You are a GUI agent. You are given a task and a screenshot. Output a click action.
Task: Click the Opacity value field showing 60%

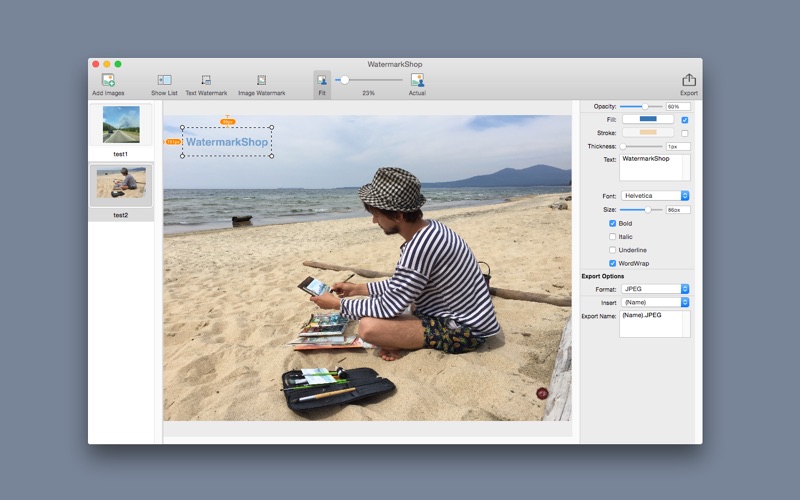point(678,107)
